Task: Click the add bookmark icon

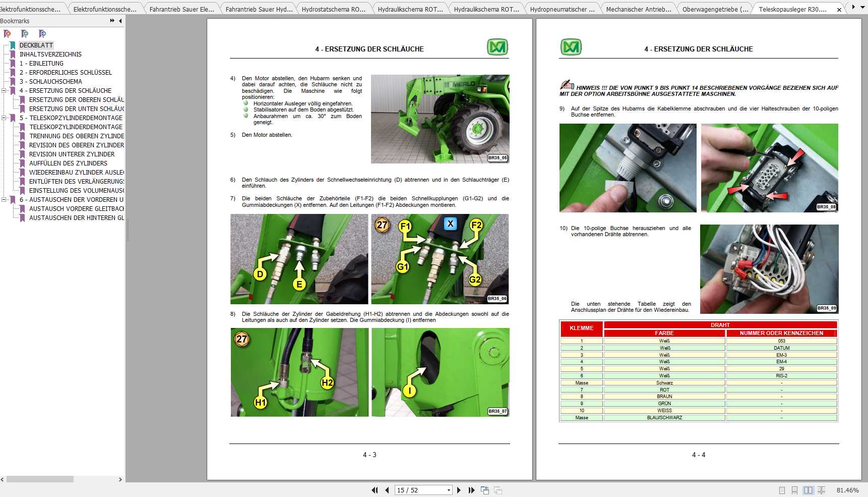Action: (25, 34)
